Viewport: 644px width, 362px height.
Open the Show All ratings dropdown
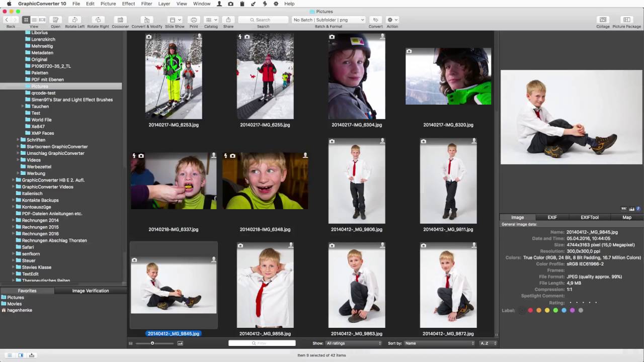(x=354, y=343)
